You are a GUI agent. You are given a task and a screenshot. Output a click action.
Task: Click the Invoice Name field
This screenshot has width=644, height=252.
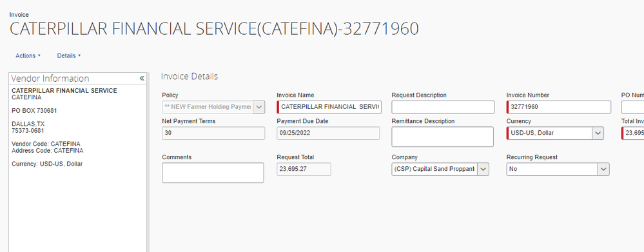pos(329,107)
